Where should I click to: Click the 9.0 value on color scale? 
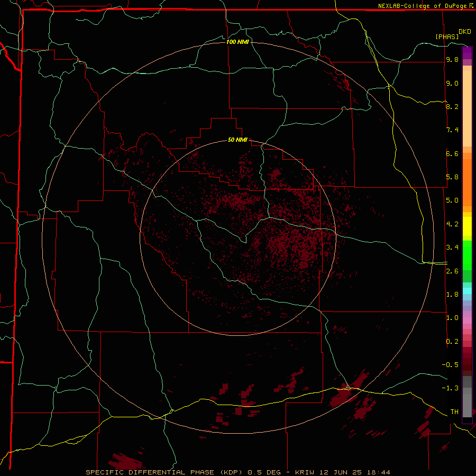452,83
